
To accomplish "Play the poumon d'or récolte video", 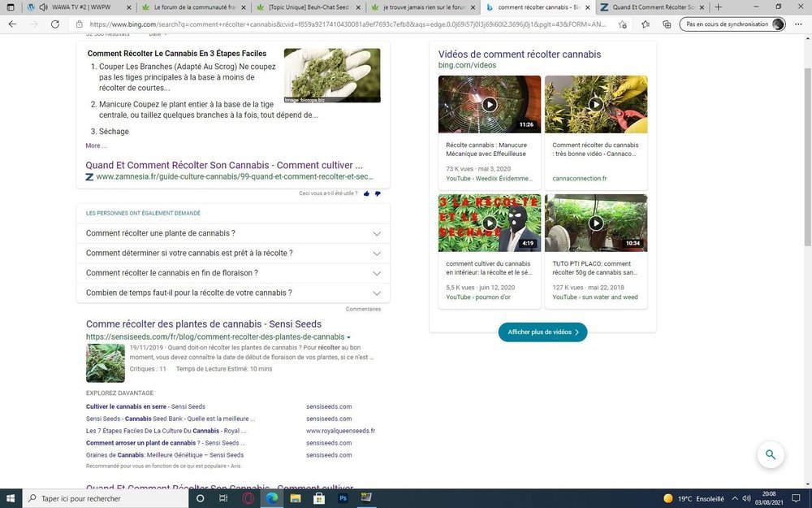I will (490, 223).
